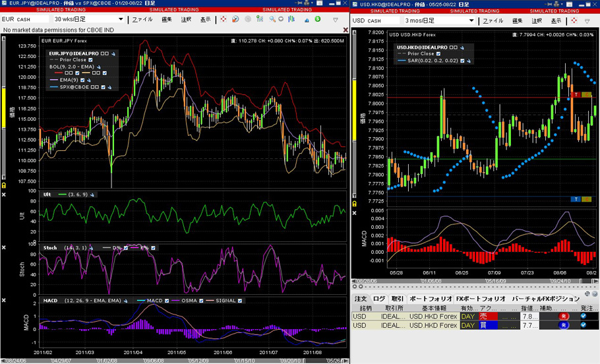
Task: Click wrench icon next to BOL(9, 2.0 - EMA)
Action: tap(98, 67)
